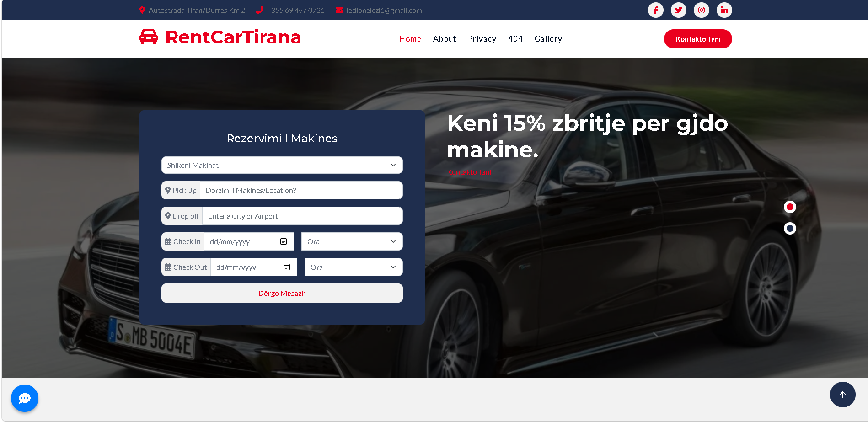Viewport: 868px width, 422px height.
Task: Open the blue chat bubble widget
Action: pyautogui.click(x=25, y=398)
